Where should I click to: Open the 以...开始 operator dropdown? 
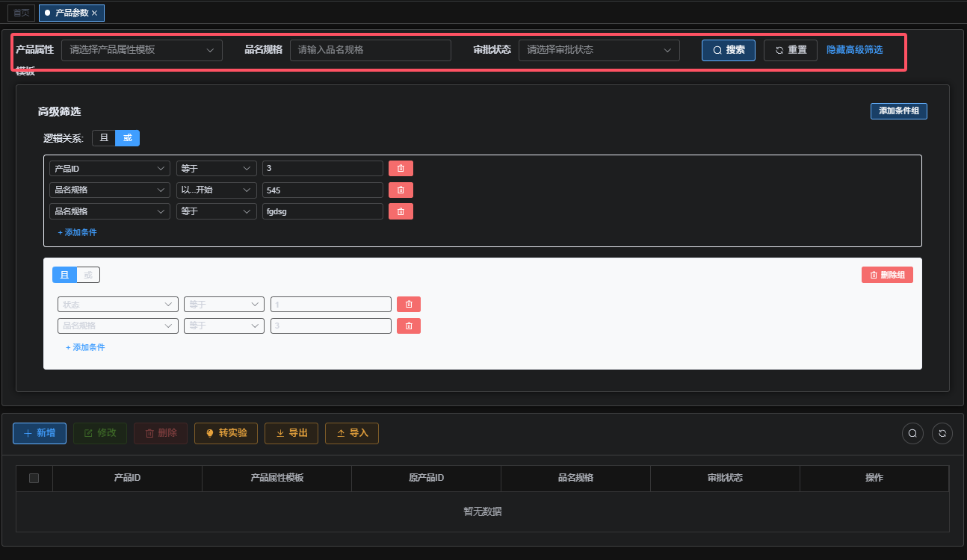pyautogui.click(x=217, y=190)
